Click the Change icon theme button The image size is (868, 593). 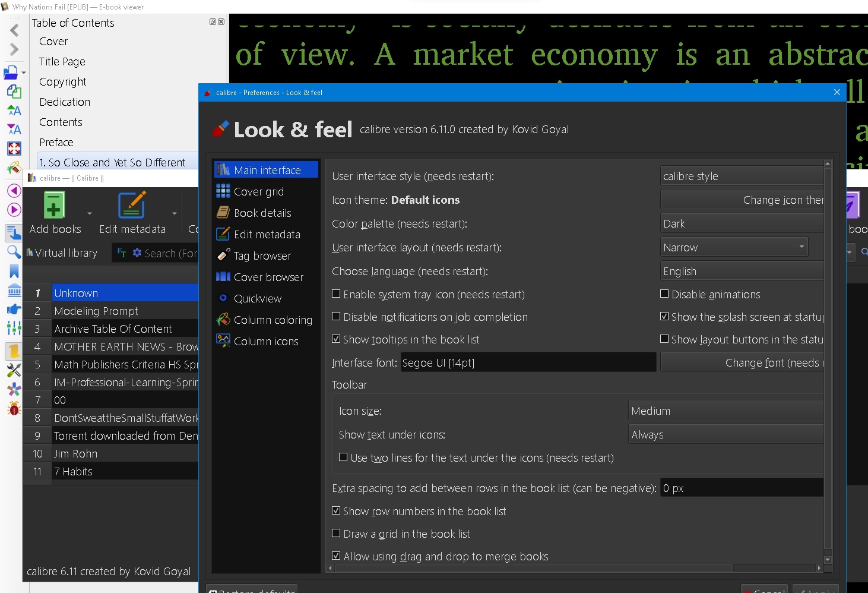(x=742, y=200)
